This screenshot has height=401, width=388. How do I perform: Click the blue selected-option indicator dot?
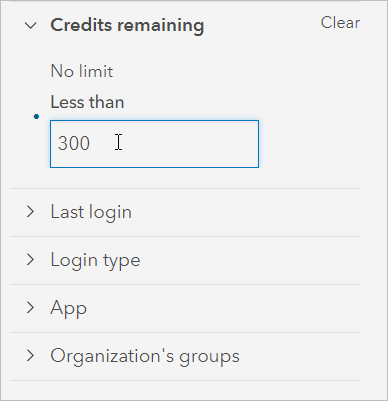tap(36, 116)
